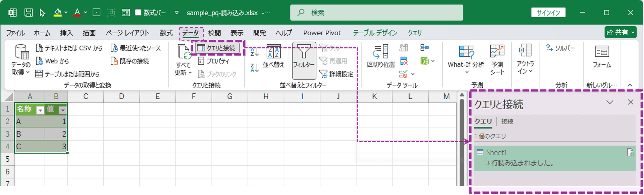Open the Power Pivot tab
644x195 pixels.
pos(322,33)
